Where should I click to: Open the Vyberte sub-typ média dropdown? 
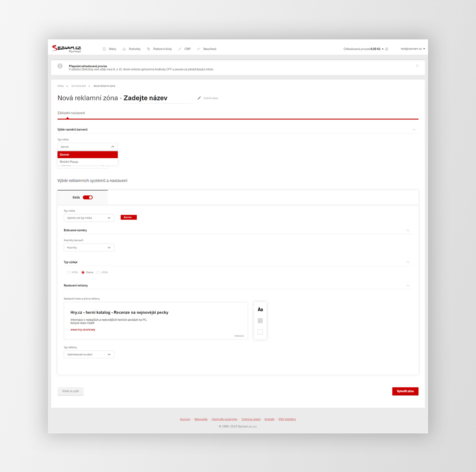pos(89,218)
